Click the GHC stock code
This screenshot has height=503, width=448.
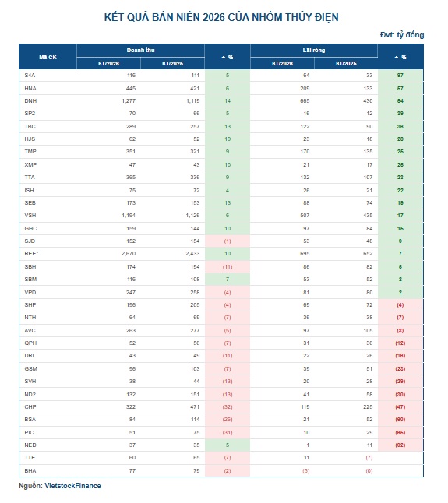pos(30,229)
